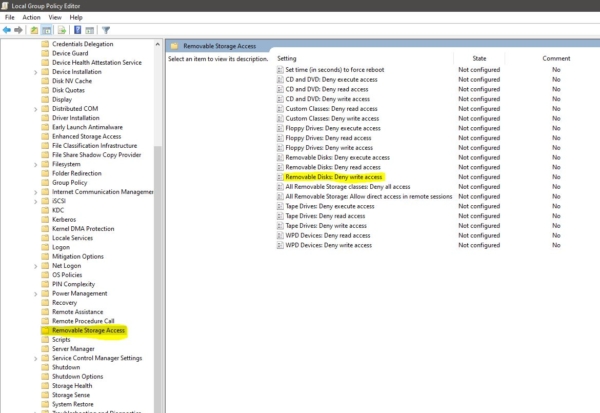Select WPD Devices: Deny read access setting
600x413 pixels.
point(328,235)
